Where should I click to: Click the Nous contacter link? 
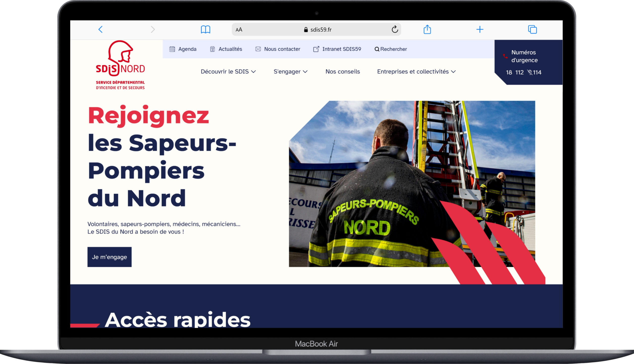282,49
